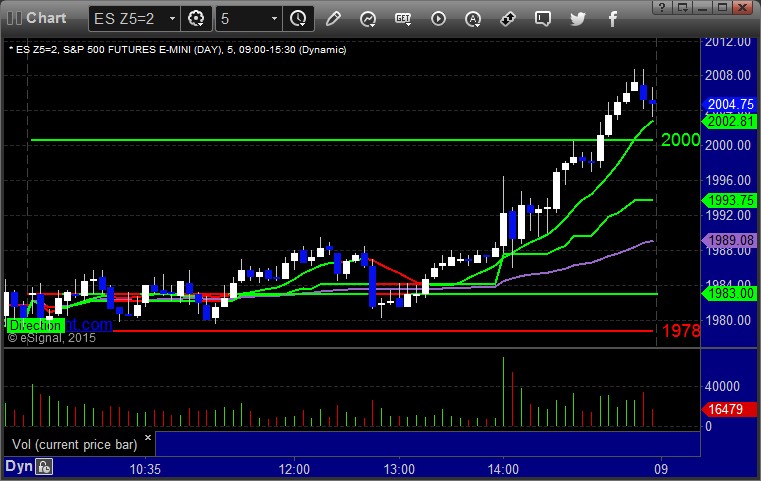Select the pencil drawing tool
Image resolution: width=761 pixels, height=481 pixels.
[333, 18]
